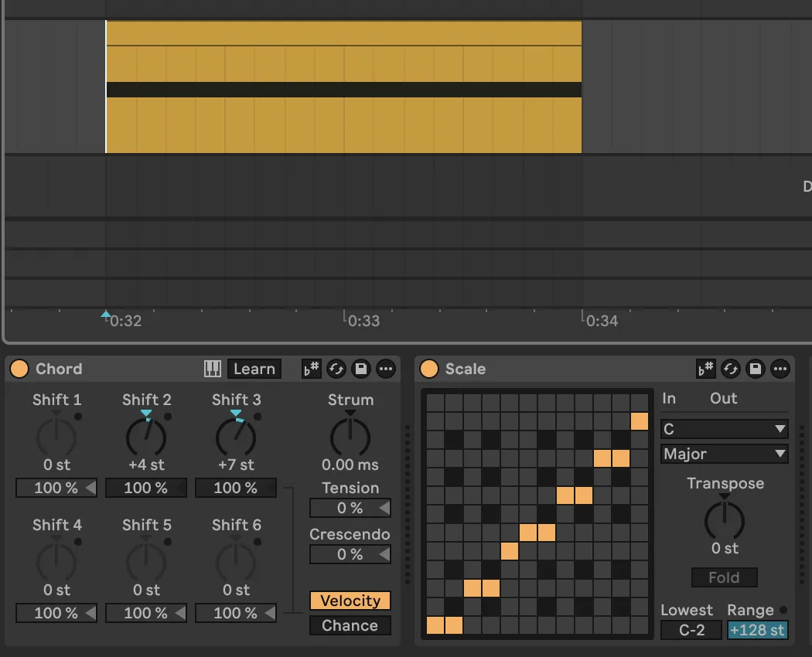This screenshot has width=812, height=657.
Task: Toggle Shift 6 small dot indicator
Action: (x=258, y=542)
